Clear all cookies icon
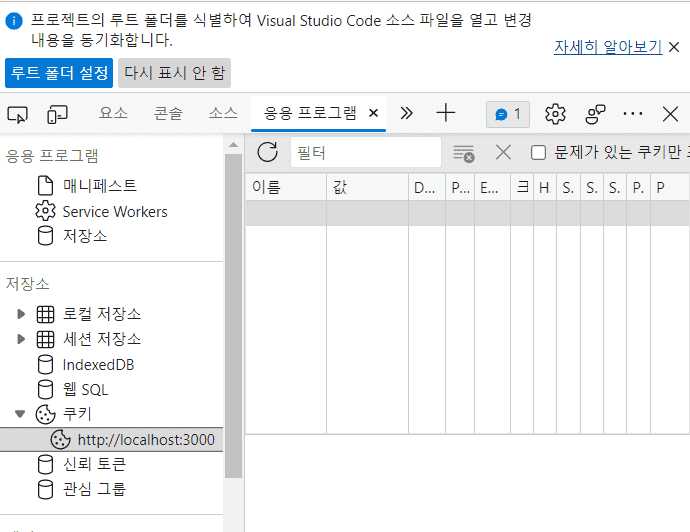Image resolution: width=690 pixels, height=532 pixels. pos(464,154)
